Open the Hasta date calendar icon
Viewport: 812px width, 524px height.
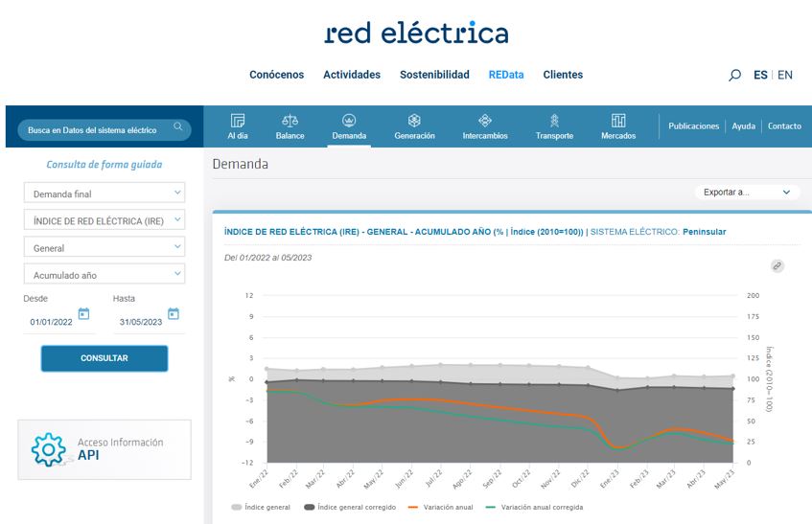(174, 313)
